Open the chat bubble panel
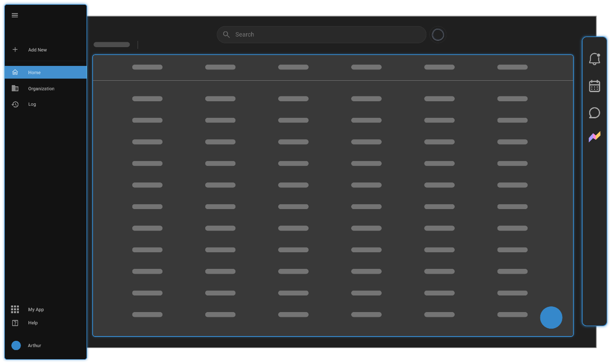This screenshot has height=364, width=611. coord(594,113)
